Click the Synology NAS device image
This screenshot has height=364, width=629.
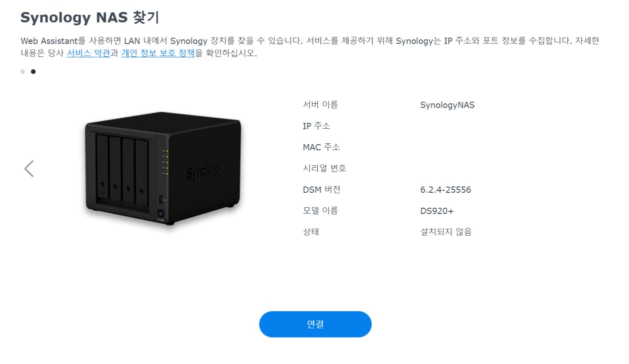coord(163,170)
